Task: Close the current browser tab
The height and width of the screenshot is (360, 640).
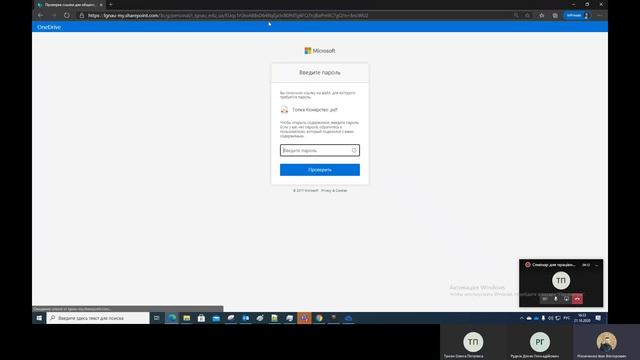Action: (101, 5)
